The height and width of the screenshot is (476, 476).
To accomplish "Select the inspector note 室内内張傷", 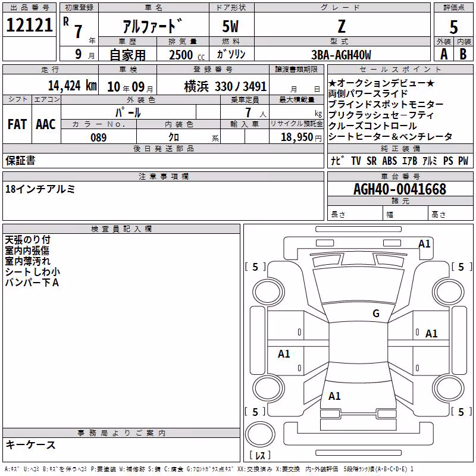I will (x=27, y=250).
